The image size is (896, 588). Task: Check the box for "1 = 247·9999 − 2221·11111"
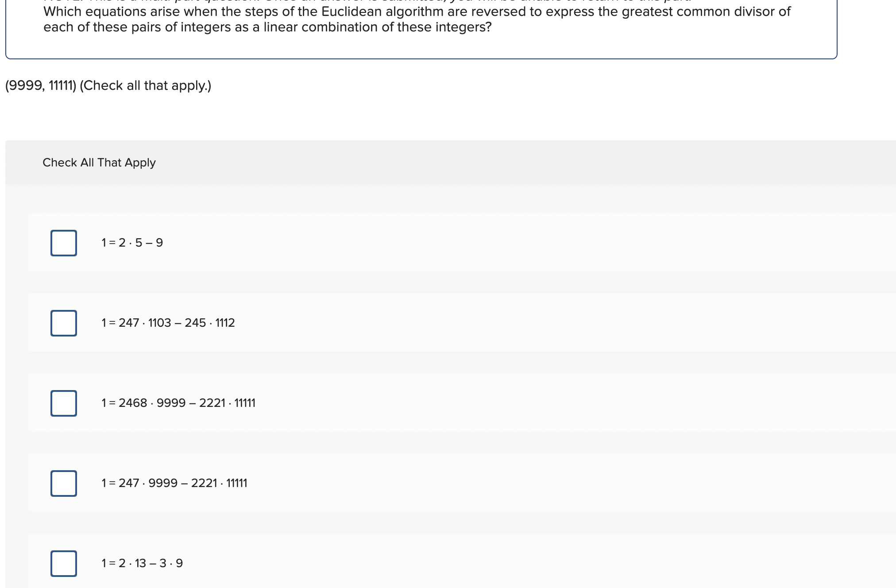(x=63, y=483)
